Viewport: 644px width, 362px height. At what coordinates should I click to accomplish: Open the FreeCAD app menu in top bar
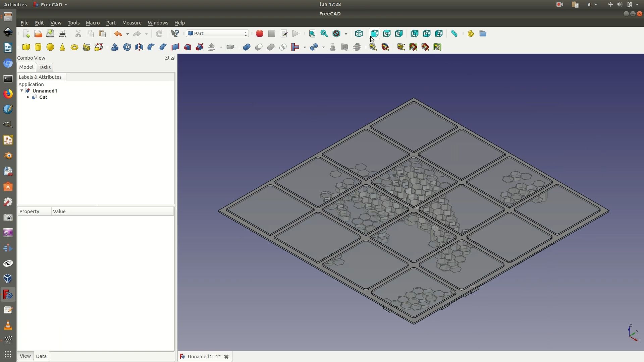[51, 4]
